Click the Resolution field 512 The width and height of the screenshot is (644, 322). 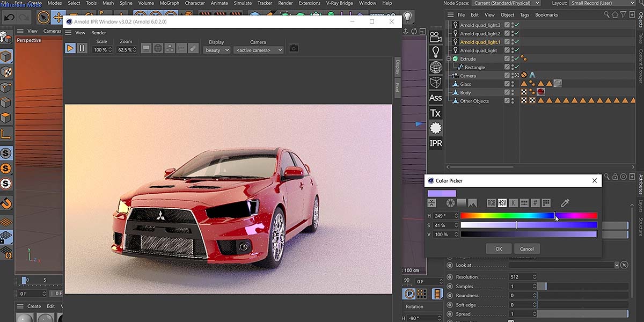(523, 277)
